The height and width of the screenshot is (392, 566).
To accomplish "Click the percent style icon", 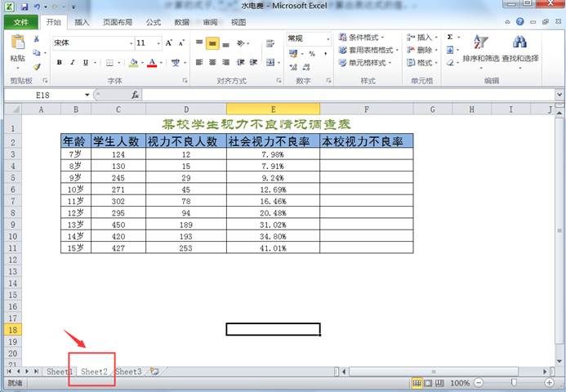I will (311, 54).
